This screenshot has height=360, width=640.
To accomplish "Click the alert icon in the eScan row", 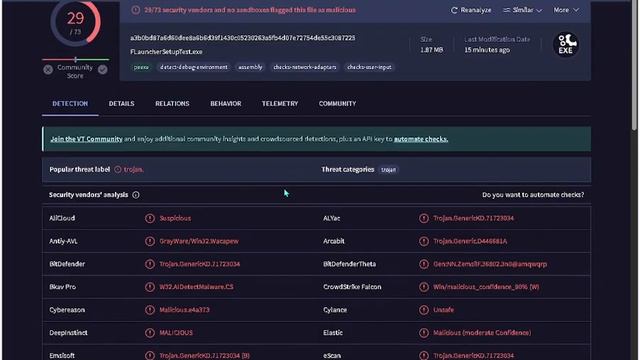I will (x=424, y=356).
